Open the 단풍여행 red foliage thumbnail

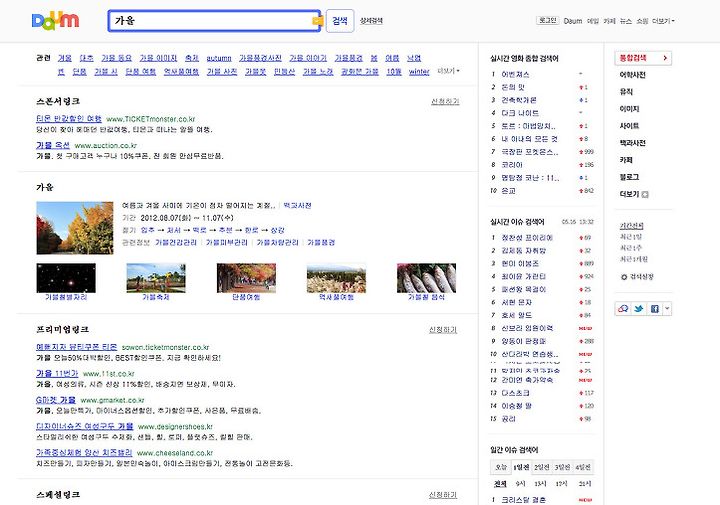tap(246, 278)
